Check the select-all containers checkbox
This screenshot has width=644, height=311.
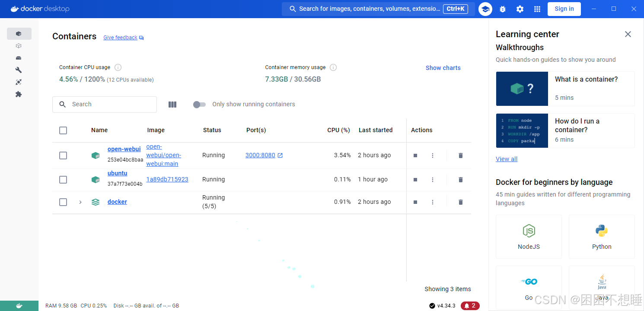tap(63, 130)
